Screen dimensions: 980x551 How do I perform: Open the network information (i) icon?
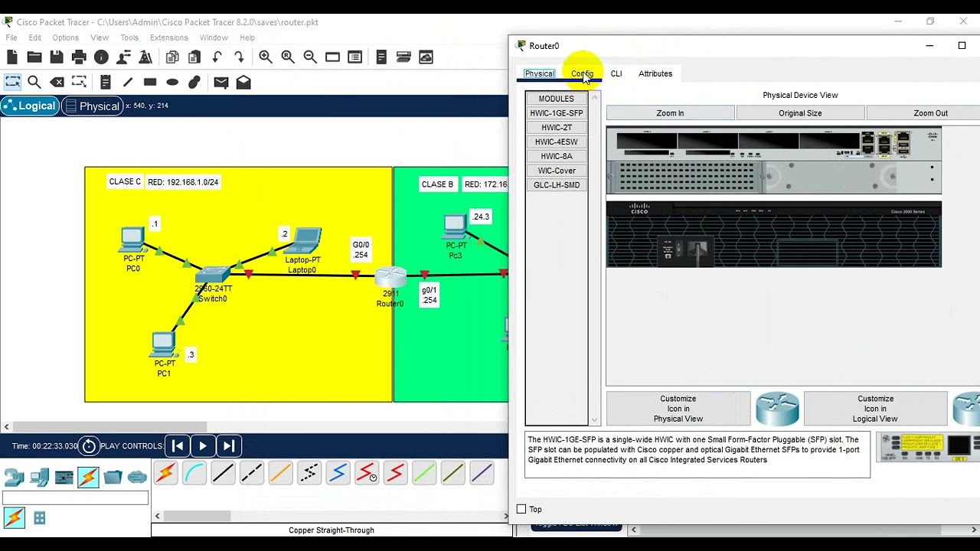[101, 57]
